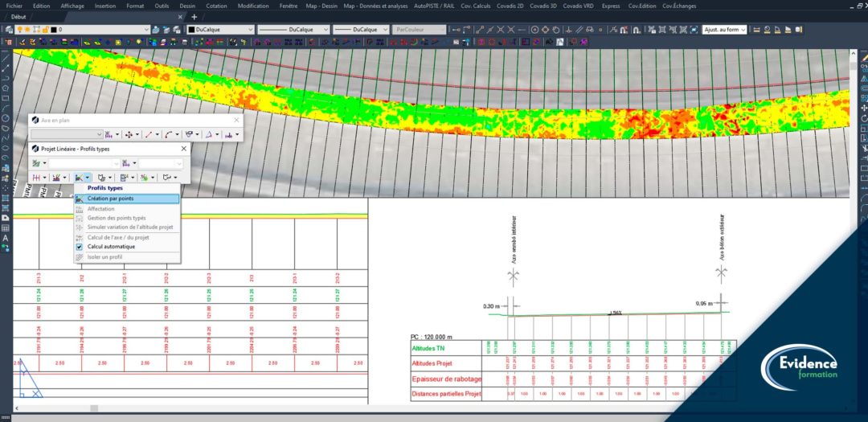
Task: Toggle layer on/off lightbulb icon
Action: pyautogui.click(x=19, y=30)
